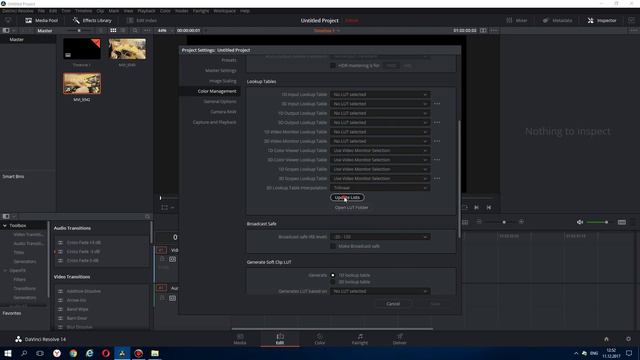The width and height of the screenshot is (640, 360).
Task: Open Presets settings section
Action: [229, 60]
